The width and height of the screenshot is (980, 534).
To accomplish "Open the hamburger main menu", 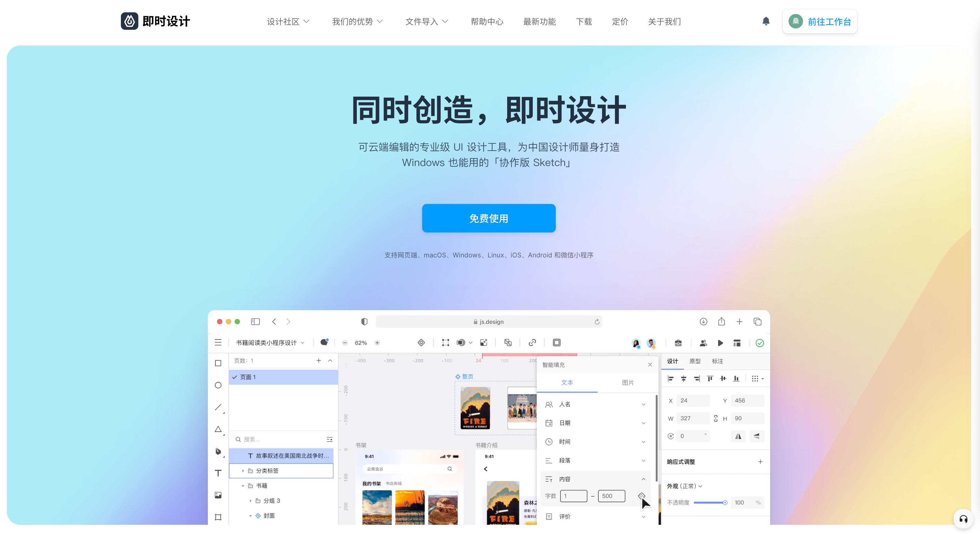I will [x=218, y=342].
